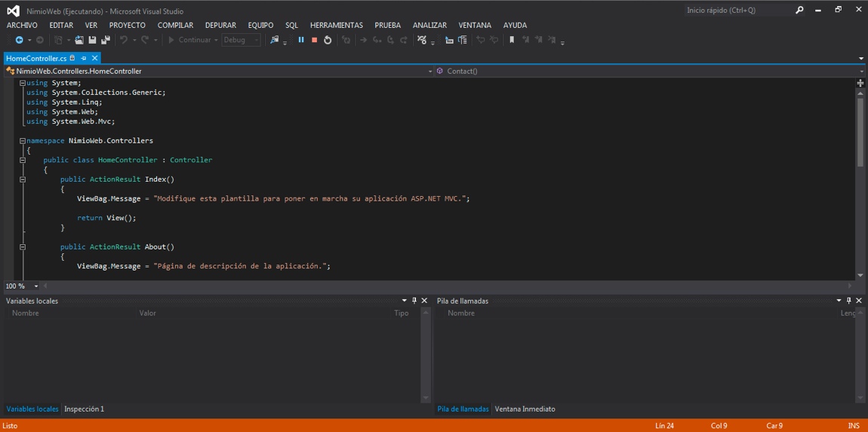
Task: Go to next bookmark icon
Action: (x=539, y=40)
